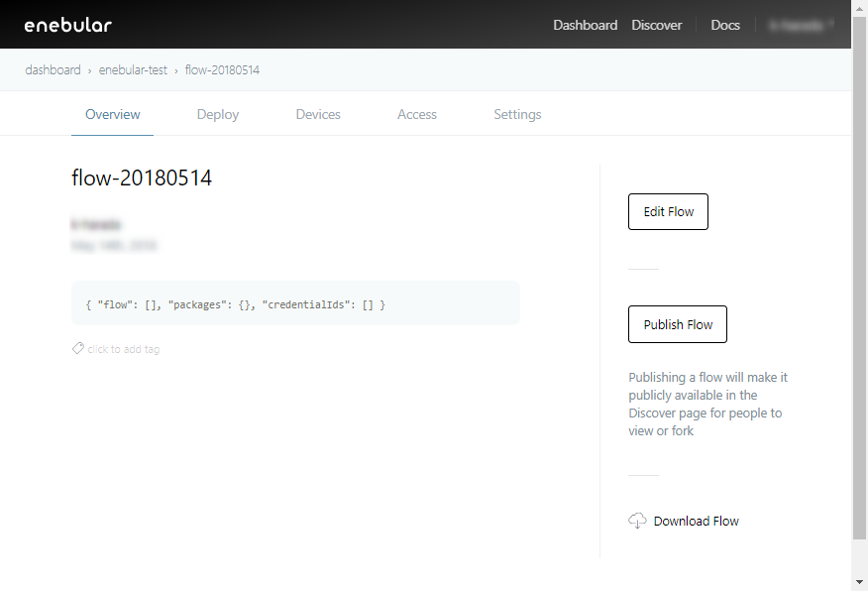The image size is (868, 591).
Task: Switch to the Access tab
Action: [x=416, y=114]
